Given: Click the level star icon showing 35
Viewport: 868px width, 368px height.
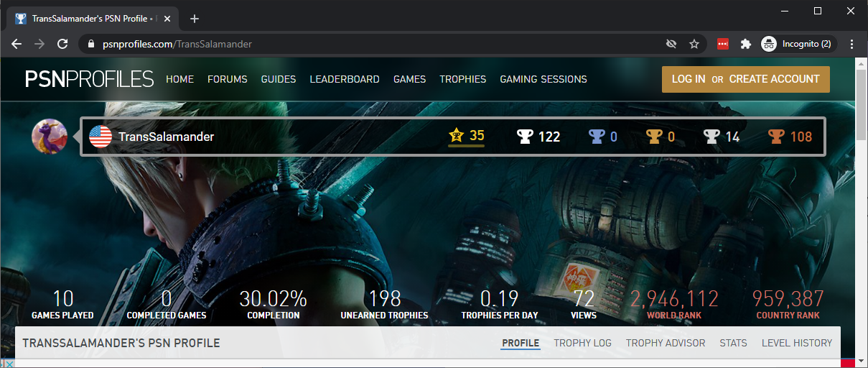Looking at the screenshot, I should pyautogui.click(x=457, y=135).
